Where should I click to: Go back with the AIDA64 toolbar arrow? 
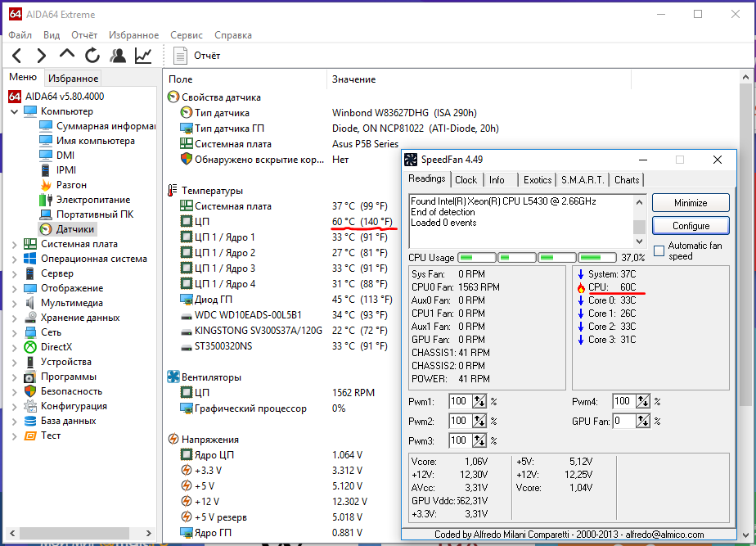pos(17,56)
